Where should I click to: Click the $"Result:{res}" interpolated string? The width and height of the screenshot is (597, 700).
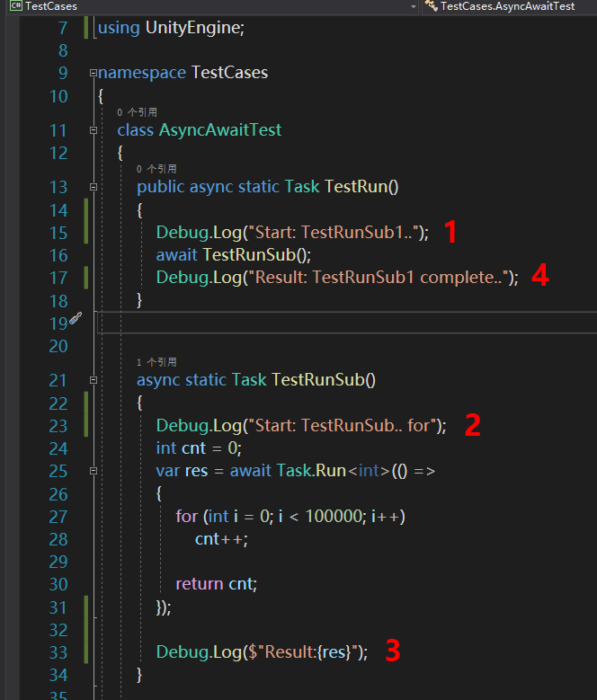(303, 652)
